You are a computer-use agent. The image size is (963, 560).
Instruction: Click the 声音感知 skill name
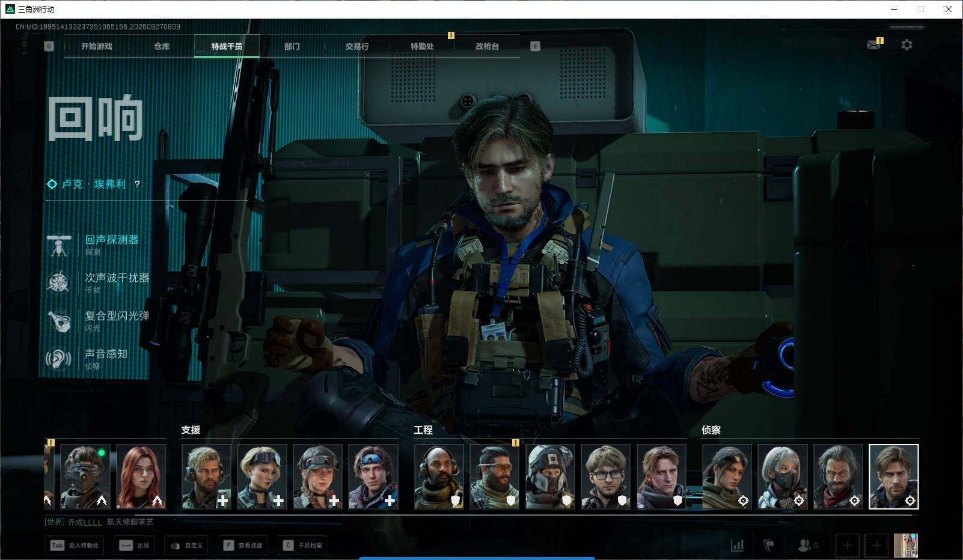[106, 354]
